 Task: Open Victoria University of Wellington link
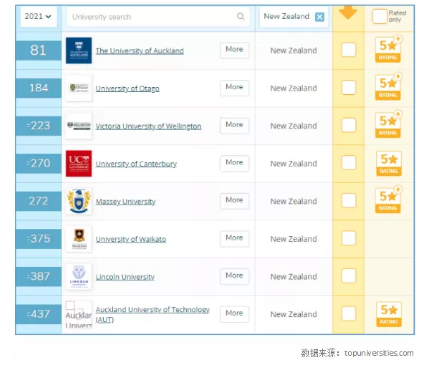point(148,126)
